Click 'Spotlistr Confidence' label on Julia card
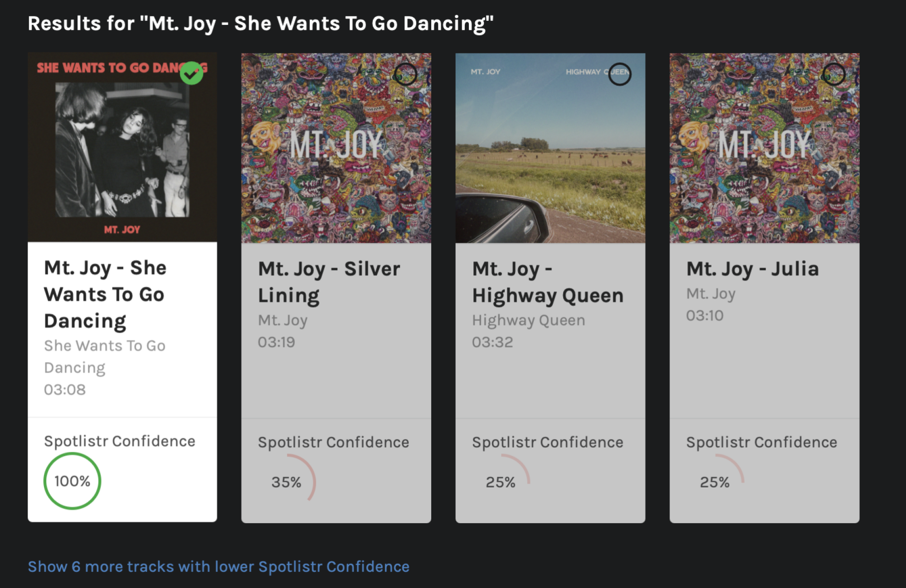Viewport: 906px width, 588px height. tap(761, 442)
